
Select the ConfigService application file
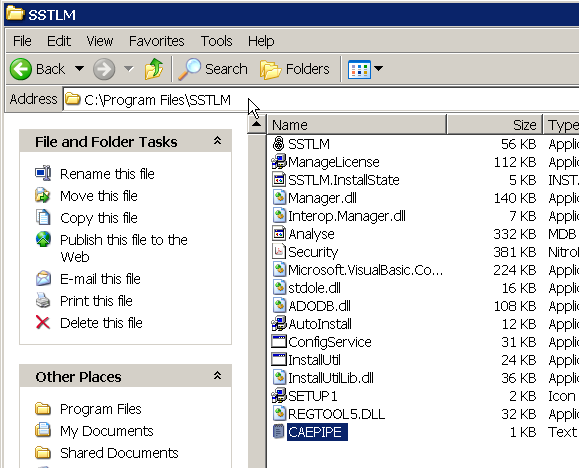[x=329, y=342]
